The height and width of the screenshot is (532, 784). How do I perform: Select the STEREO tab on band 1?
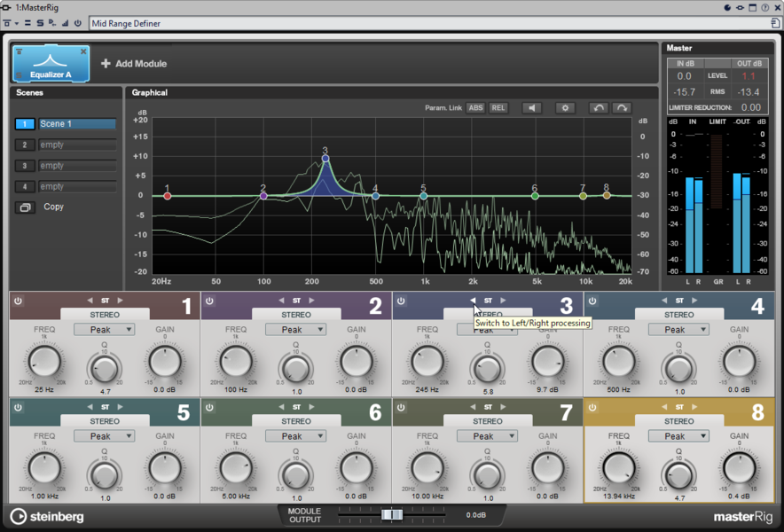(105, 315)
